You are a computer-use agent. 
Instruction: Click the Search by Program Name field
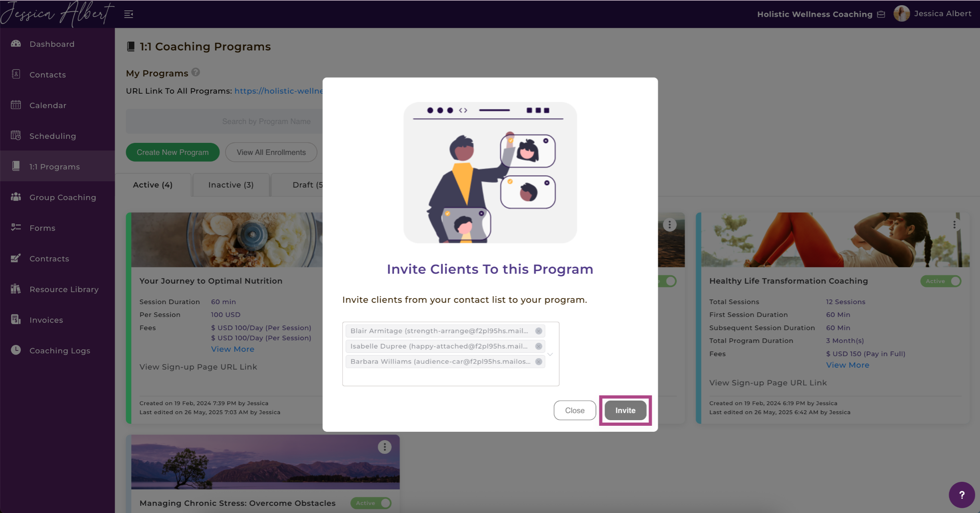(x=225, y=121)
